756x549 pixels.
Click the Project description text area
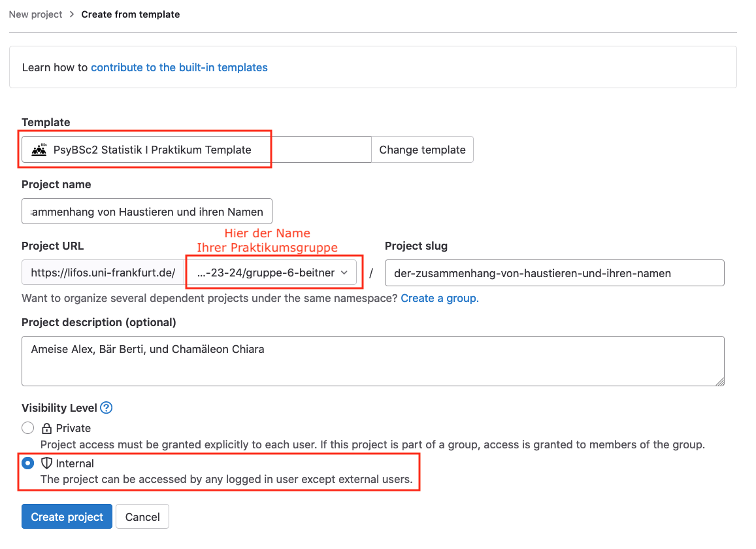click(x=372, y=361)
